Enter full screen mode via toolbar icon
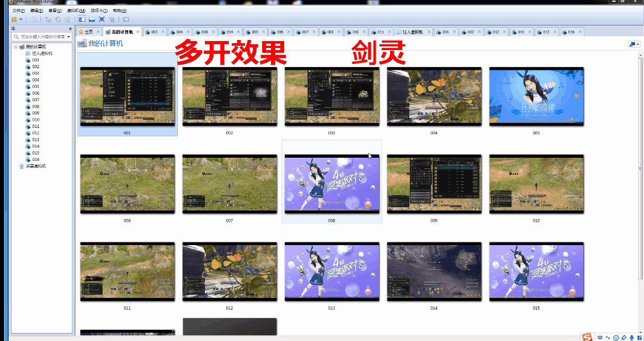Screen dimensions: 644x341 click(102, 19)
